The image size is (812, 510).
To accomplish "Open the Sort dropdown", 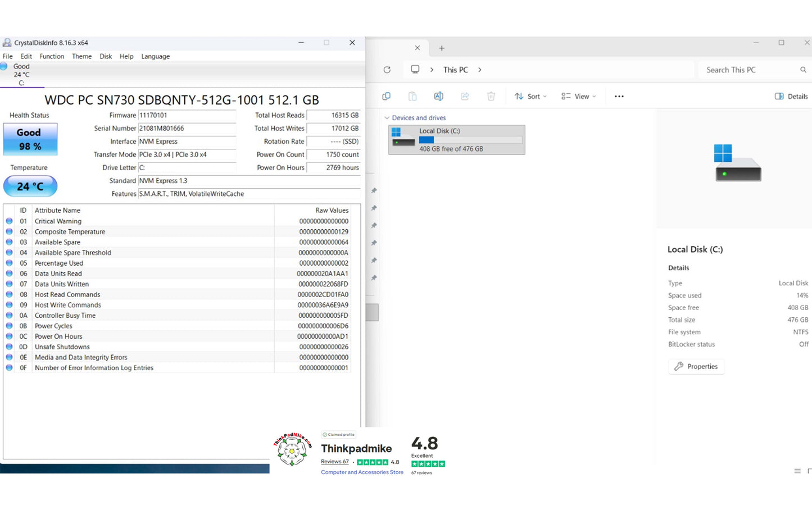I will tap(530, 97).
